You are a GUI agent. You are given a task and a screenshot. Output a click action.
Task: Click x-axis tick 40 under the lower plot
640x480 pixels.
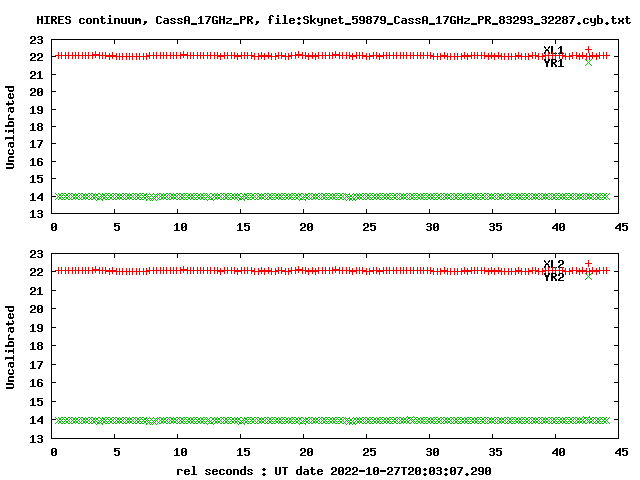coord(558,452)
